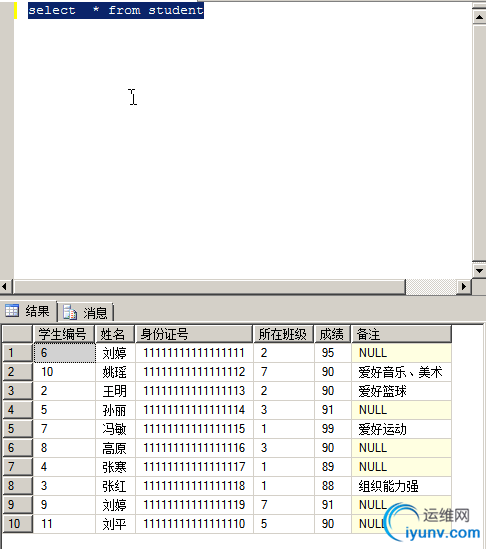Select row header 6 in results grid
This screenshot has width=486, height=549.
click(x=18, y=447)
